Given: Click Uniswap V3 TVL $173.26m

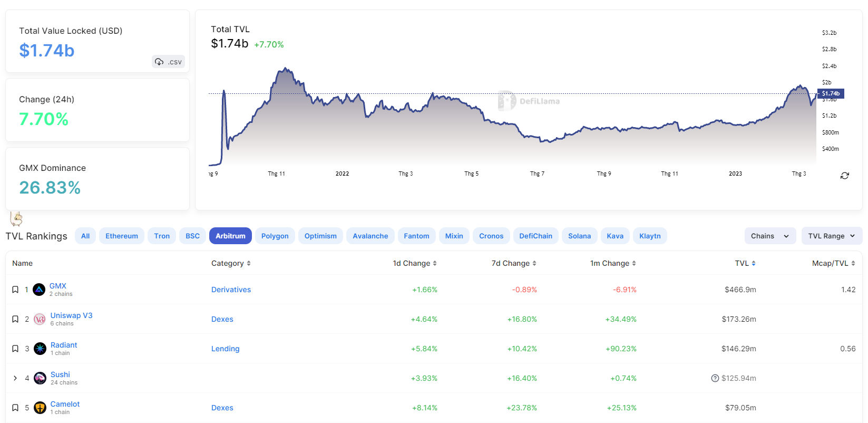Looking at the screenshot, I should click(x=739, y=319).
